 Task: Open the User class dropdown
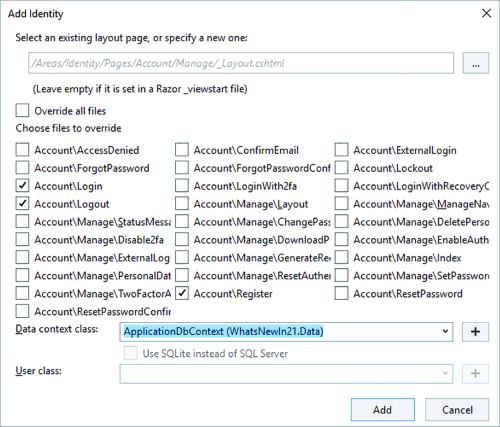[286, 374]
